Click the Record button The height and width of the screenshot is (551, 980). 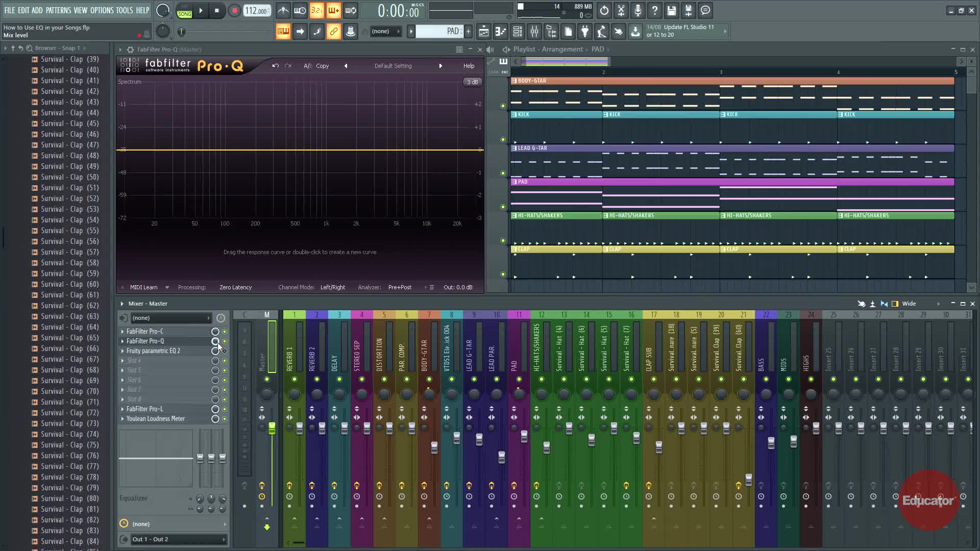pos(234,10)
